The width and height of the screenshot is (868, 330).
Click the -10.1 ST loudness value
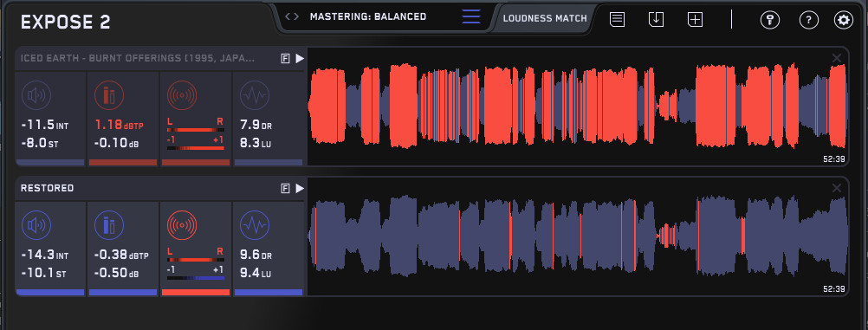(x=43, y=274)
